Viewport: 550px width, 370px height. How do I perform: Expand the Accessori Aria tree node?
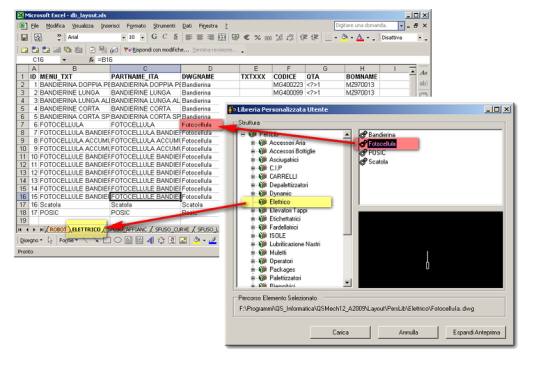pos(253,143)
